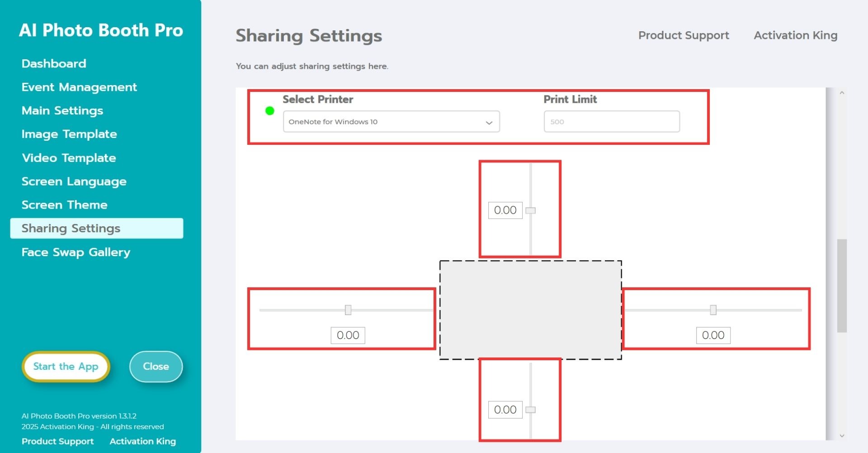Select the left margin value box
The width and height of the screenshot is (868, 453).
pyautogui.click(x=348, y=335)
